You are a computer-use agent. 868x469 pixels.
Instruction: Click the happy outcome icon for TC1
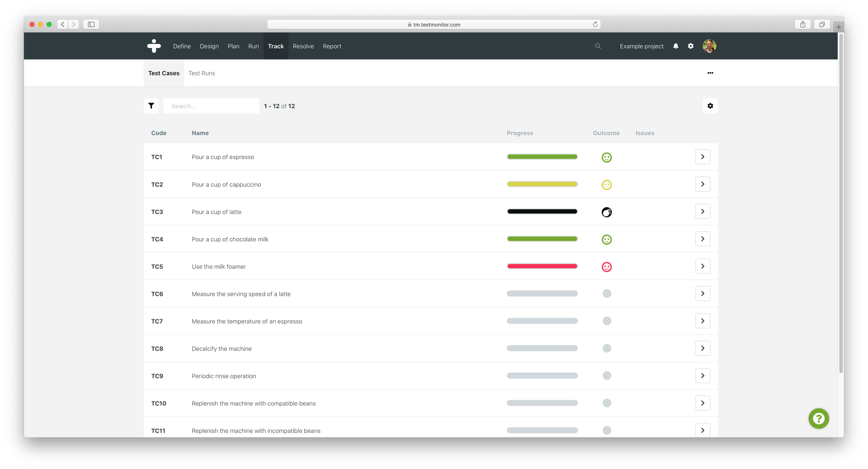click(607, 157)
